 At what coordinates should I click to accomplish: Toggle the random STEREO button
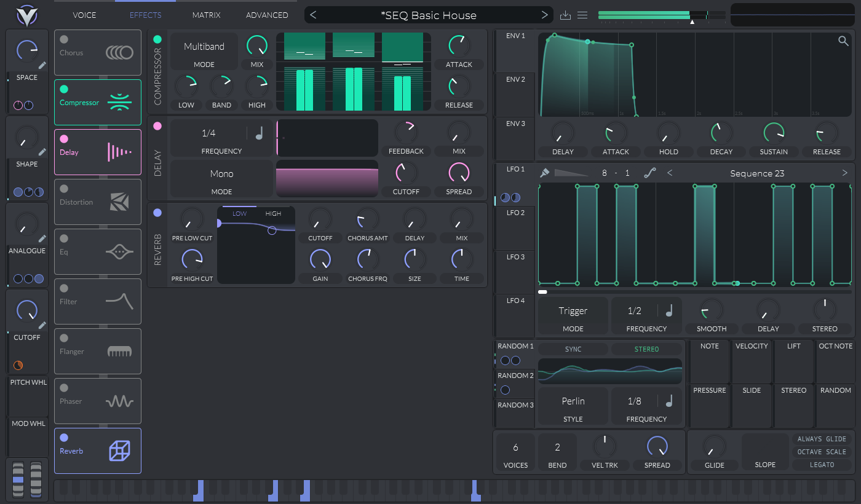point(646,349)
